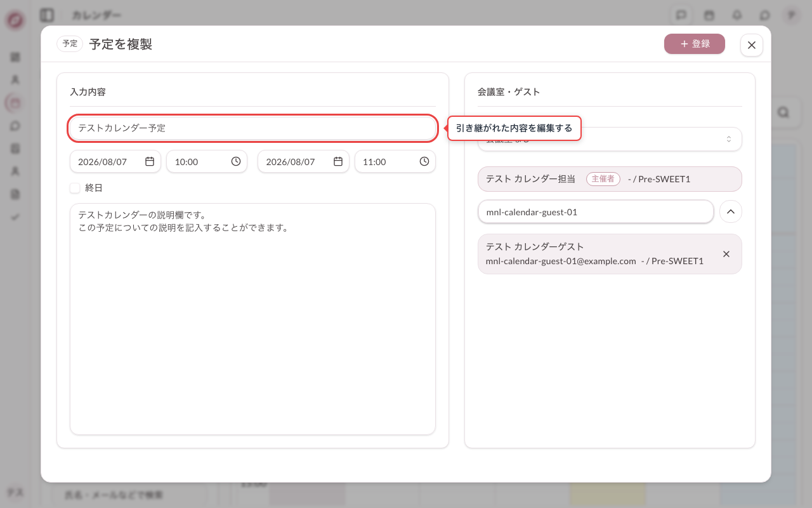Viewport: 812px width, 508px height.
Task: Click the テスト カレンダー担当 organizer name
Action: pyautogui.click(x=530, y=179)
